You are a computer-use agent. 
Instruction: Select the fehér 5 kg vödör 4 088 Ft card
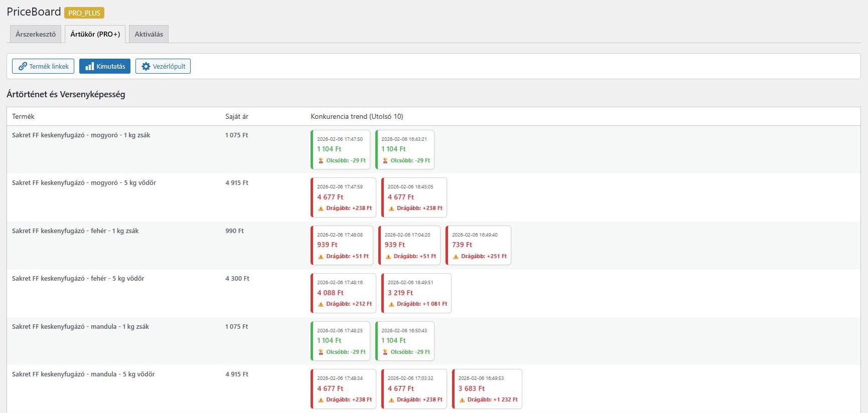tap(343, 293)
